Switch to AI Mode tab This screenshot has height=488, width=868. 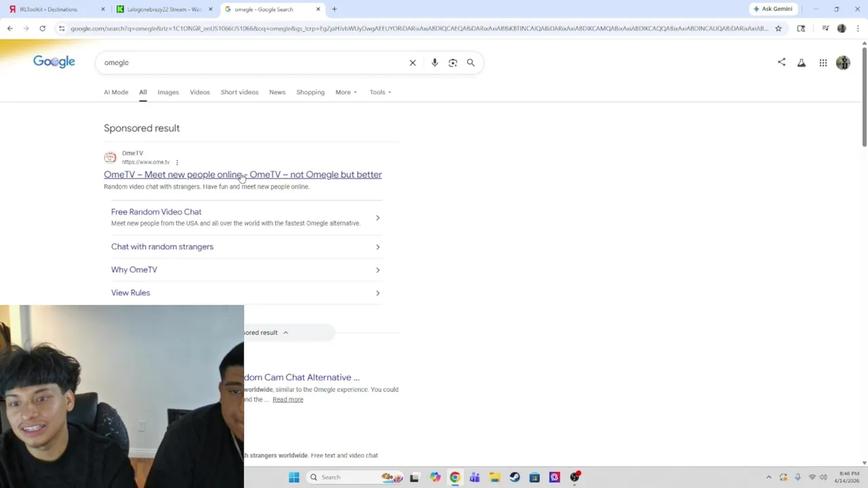coord(116,92)
